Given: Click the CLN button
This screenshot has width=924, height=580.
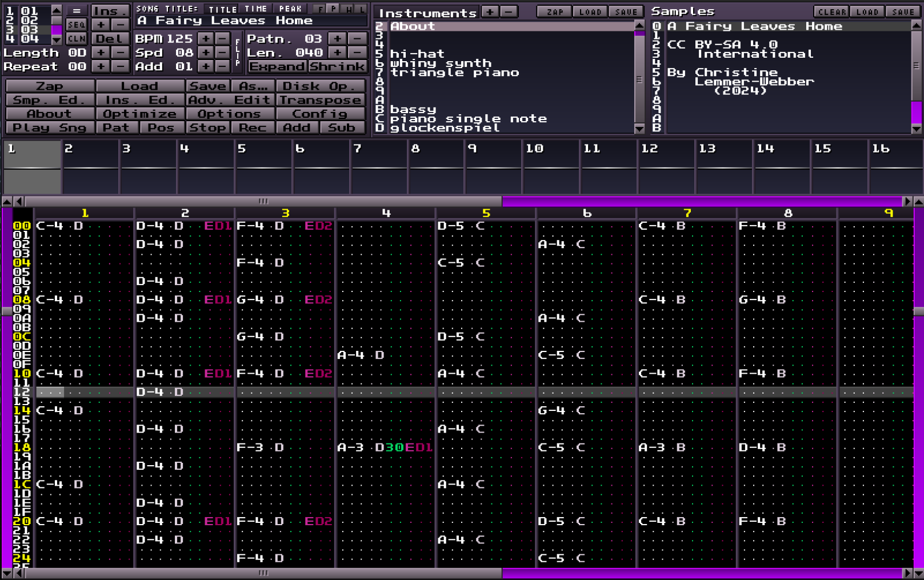Looking at the screenshot, I should [76, 38].
